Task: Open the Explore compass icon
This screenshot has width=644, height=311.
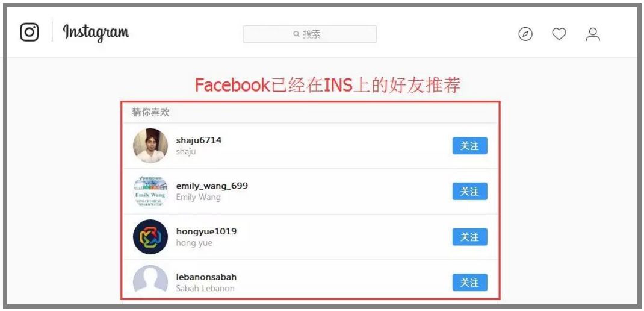Action: 525,34
